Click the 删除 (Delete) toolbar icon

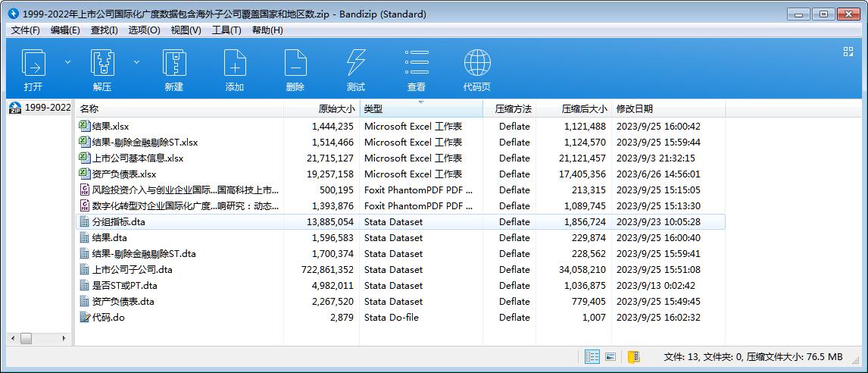coord(295,63)
